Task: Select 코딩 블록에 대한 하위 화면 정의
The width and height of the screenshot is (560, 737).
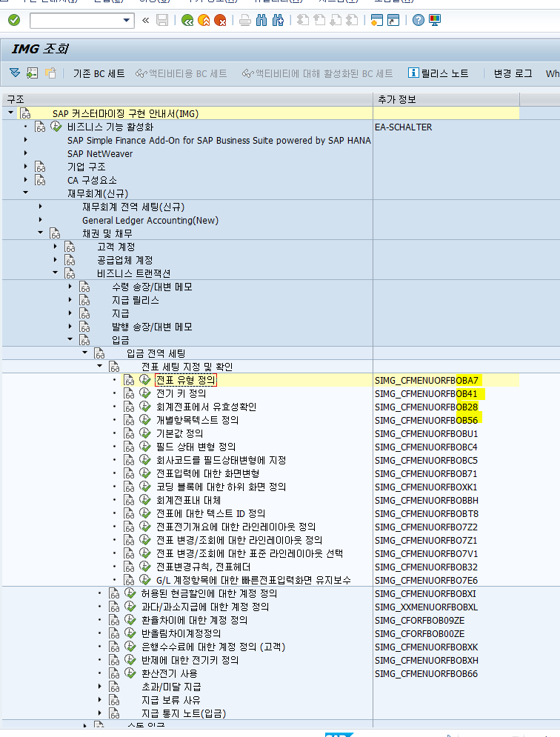Action: point(221,487)
